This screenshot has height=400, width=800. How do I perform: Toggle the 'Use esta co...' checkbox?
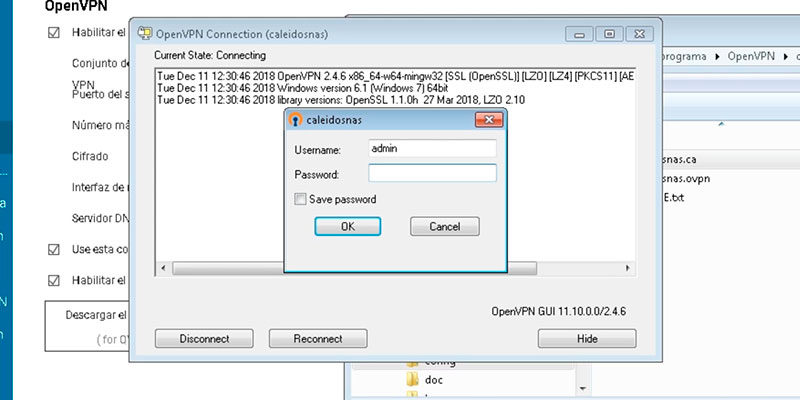click(54, 250)
